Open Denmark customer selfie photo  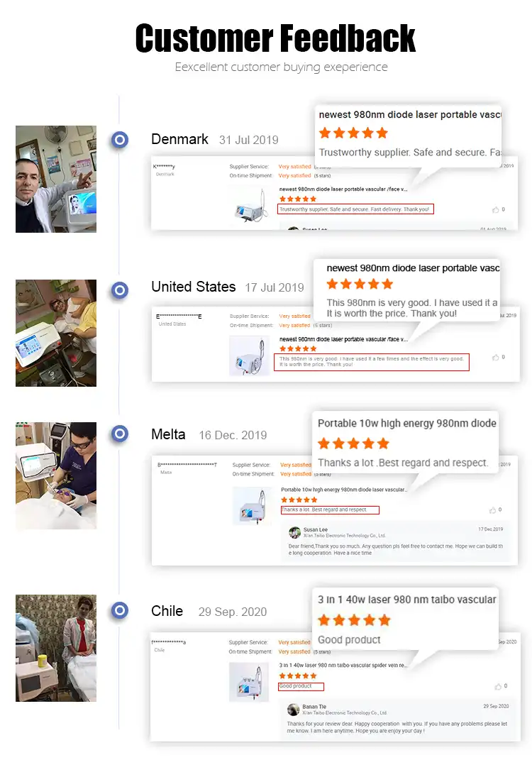[56, 179]
